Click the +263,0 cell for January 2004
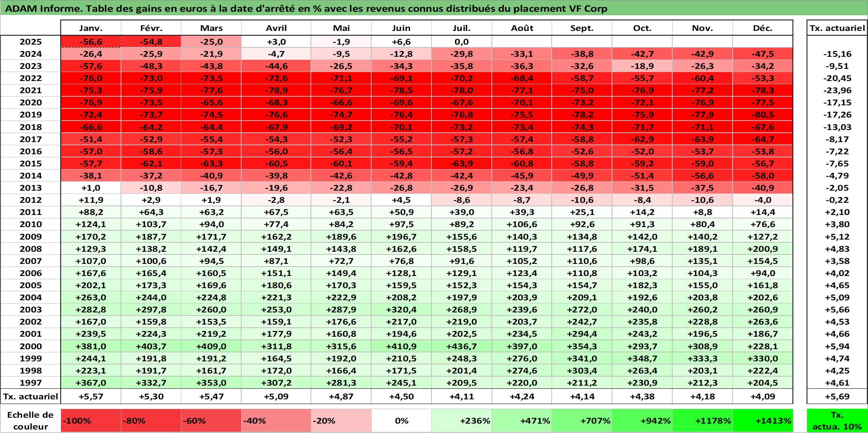 click(x=91, y=297)
